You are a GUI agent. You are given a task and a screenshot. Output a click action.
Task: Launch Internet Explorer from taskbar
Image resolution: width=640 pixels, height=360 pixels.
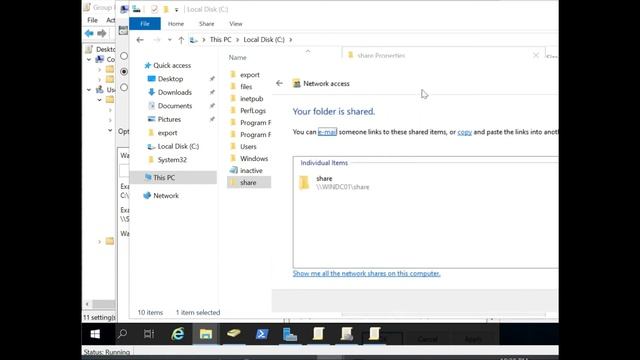[x=178, y=334]
